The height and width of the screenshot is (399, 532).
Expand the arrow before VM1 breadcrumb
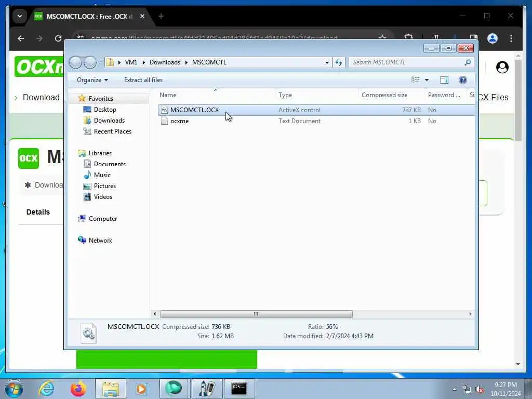[119, 62]
